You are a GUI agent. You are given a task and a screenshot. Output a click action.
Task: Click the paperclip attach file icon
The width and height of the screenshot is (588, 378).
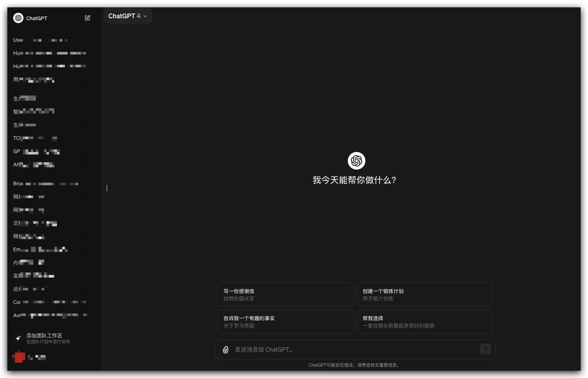[x=226, y=350]
